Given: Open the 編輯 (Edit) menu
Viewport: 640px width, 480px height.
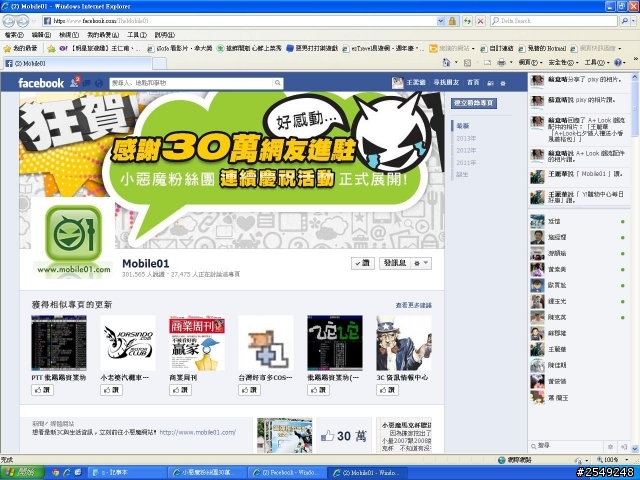Looking at the screenshot, I should (x=41, y=35).
